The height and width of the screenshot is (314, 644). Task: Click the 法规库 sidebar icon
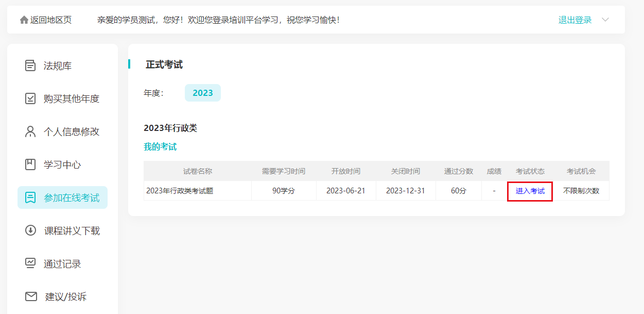[x=30, y=65]
